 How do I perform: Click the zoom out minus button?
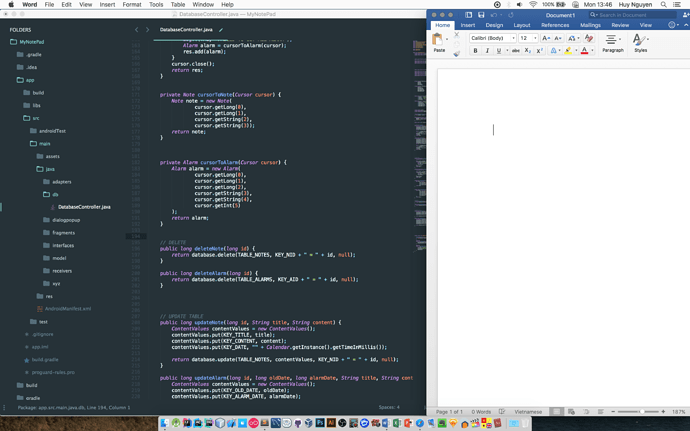point(613,412)
